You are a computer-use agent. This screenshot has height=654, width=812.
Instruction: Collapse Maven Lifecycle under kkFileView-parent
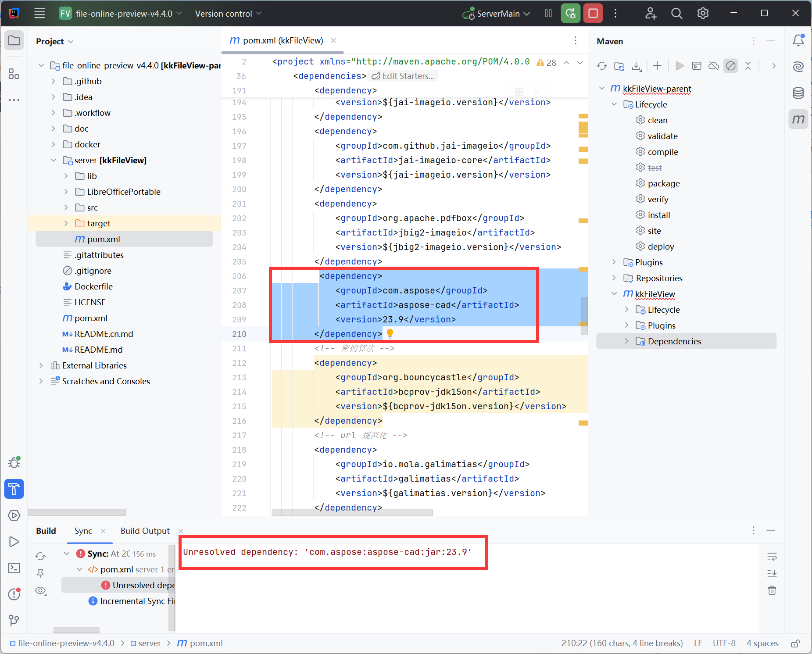tap(614, 104)
